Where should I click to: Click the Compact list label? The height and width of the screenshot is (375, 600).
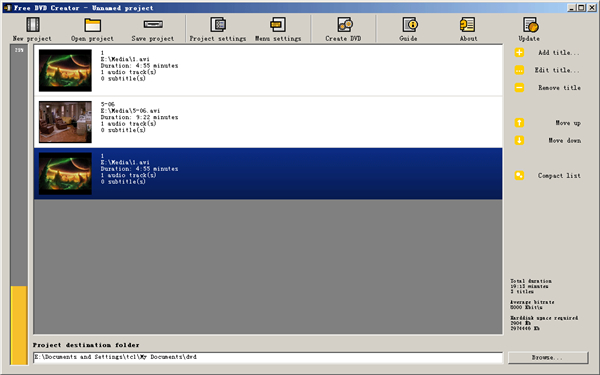coord(559,176)
